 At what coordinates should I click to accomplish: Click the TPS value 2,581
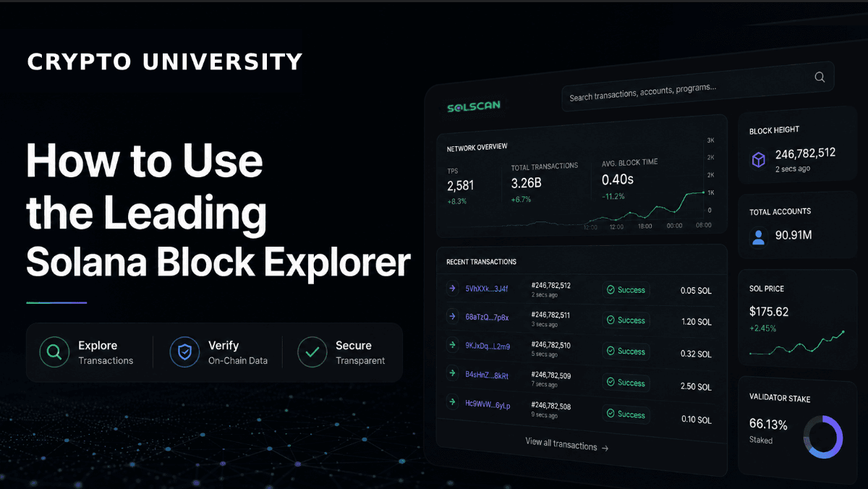click(460, 186)
